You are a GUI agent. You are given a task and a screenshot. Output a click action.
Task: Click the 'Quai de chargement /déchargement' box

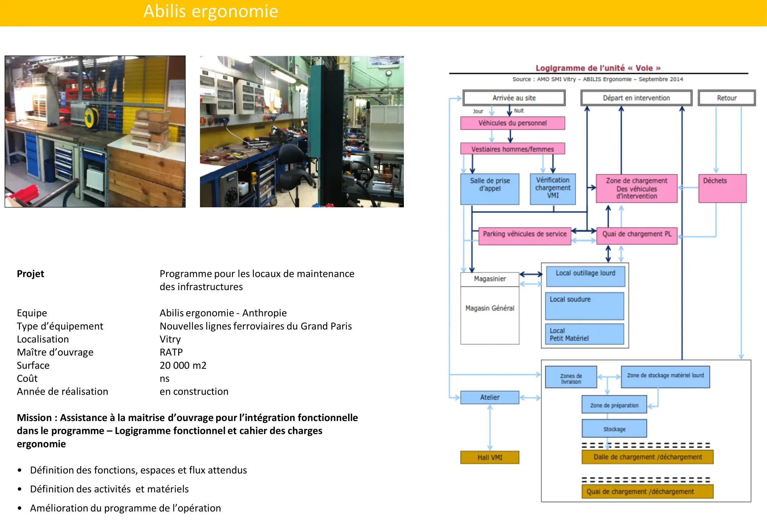click(x=648, y=492)
